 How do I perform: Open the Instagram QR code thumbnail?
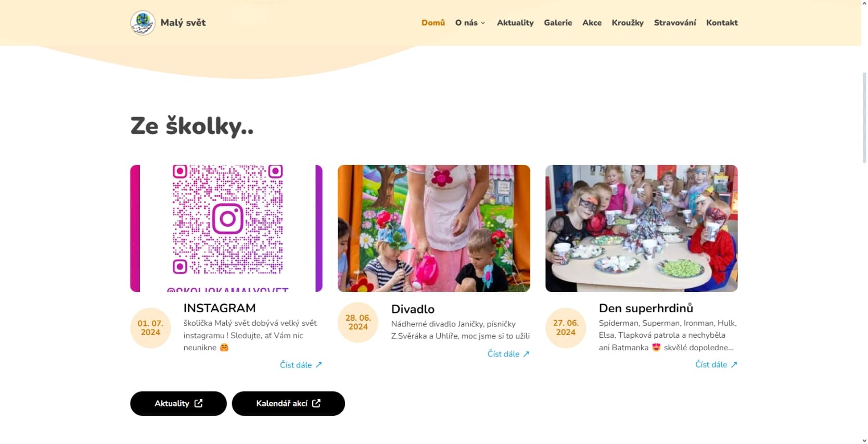coord(226,229)
